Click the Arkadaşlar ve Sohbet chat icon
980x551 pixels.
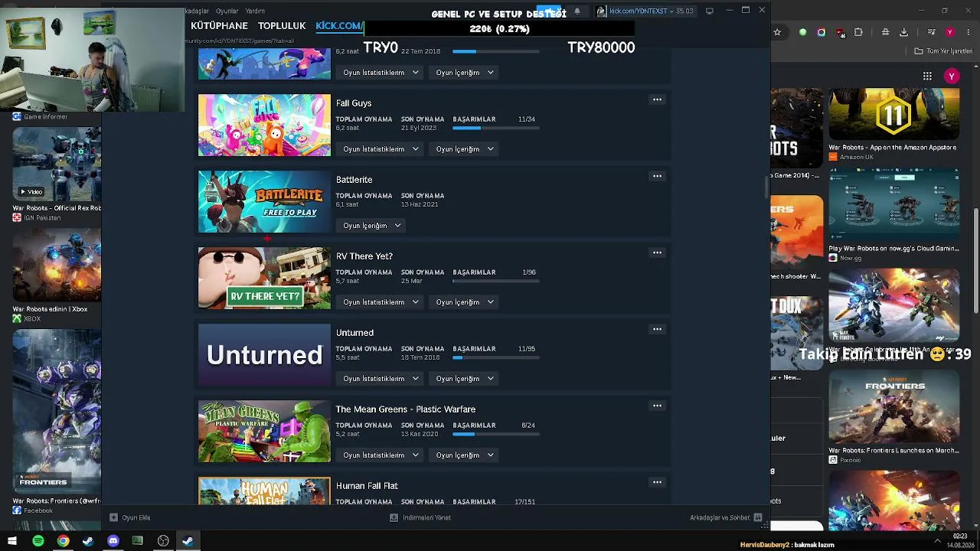758,517
